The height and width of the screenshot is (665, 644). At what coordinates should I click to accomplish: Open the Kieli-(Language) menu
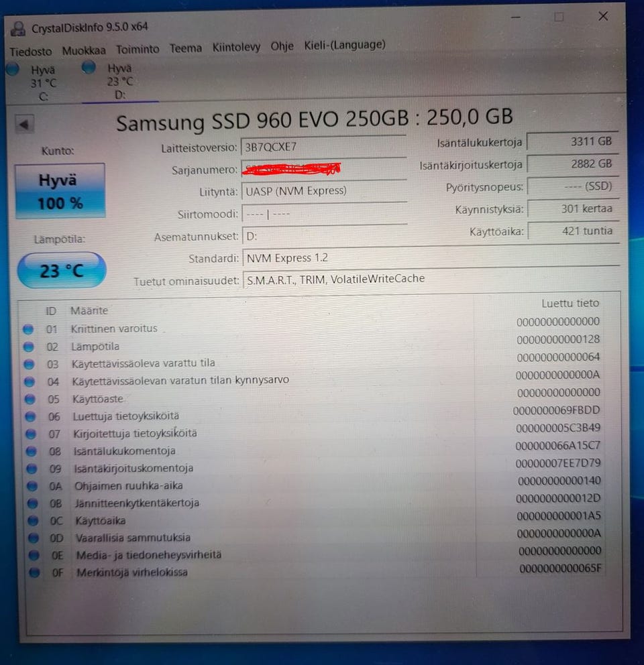(x=344, y=44)
